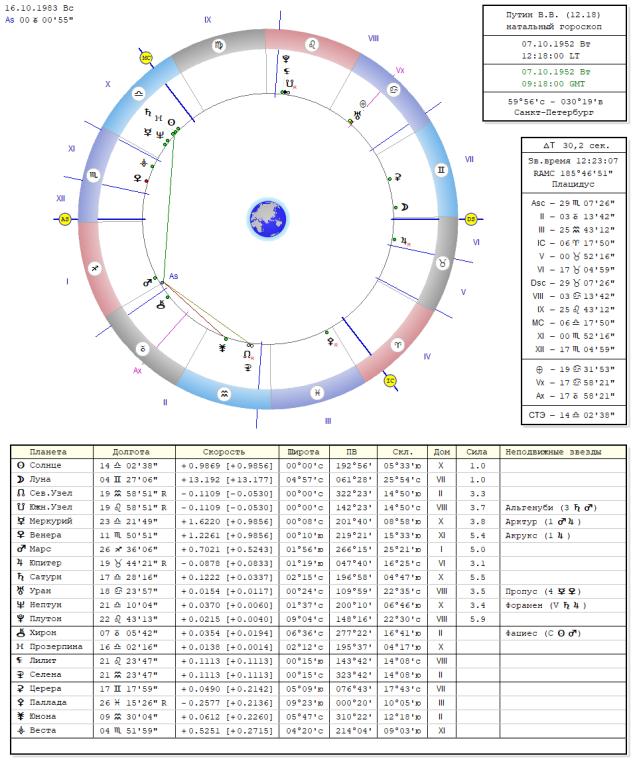Viewport: 633px width, 768px height.
Task: Click the 'Планета' column header
Action: point(48,451)
